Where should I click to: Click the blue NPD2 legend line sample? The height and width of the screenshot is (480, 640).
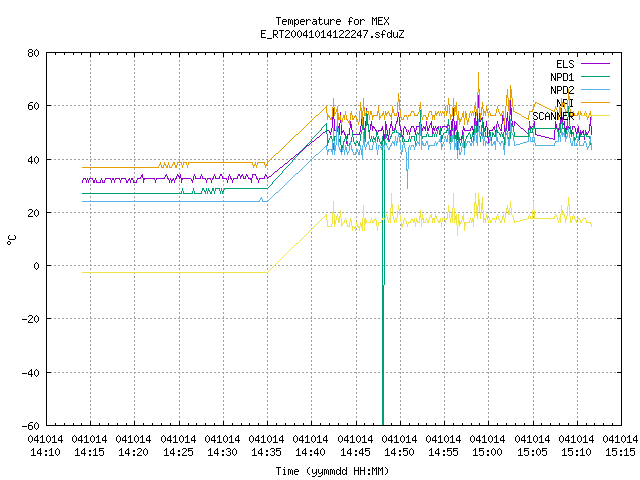(x=596, y=89)
